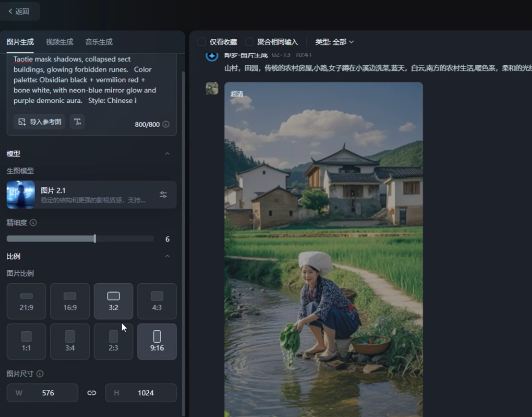Click the small avatar beside the image

click(212, 89)
